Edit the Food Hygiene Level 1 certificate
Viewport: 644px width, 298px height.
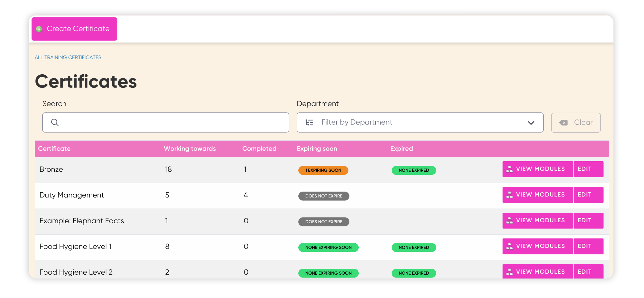click(x=588, y=246)
